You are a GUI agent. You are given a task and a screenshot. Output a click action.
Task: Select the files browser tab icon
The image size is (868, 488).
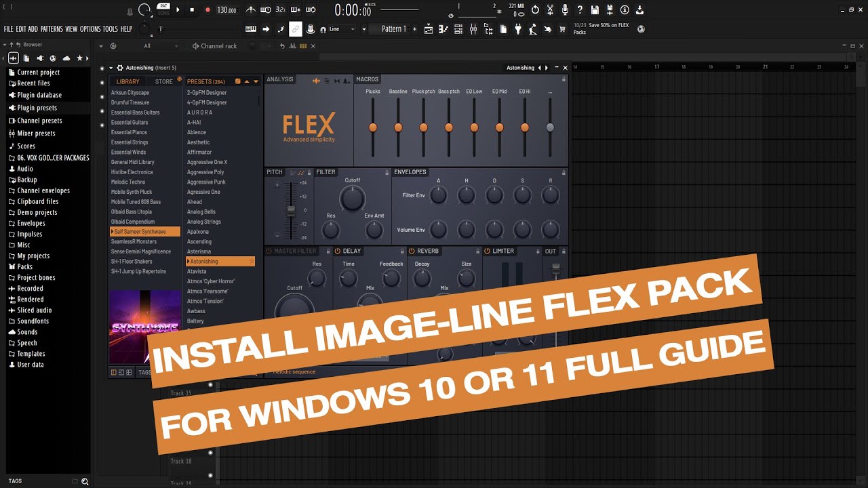(26, 58)
